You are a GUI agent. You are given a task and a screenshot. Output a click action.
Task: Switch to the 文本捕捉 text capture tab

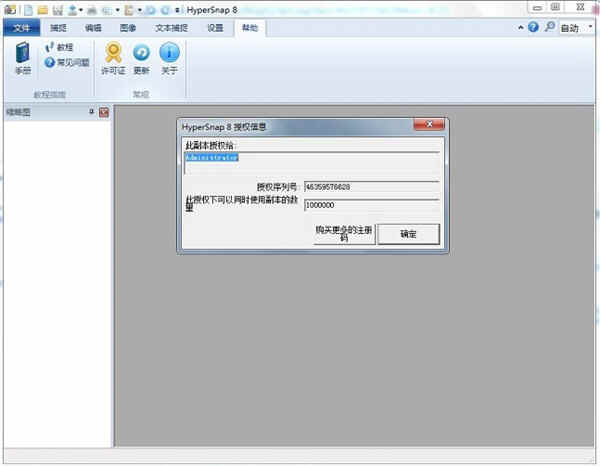[171, 28]
